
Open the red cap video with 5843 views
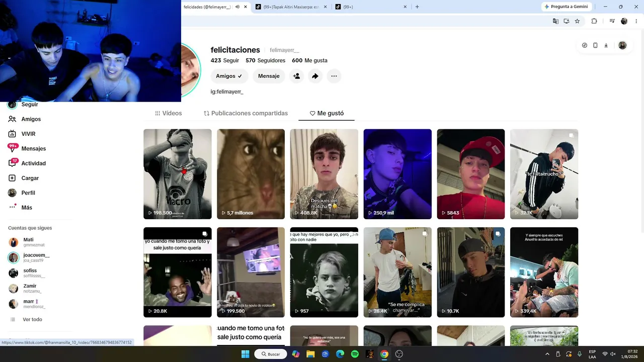click(x=471, y=174)
